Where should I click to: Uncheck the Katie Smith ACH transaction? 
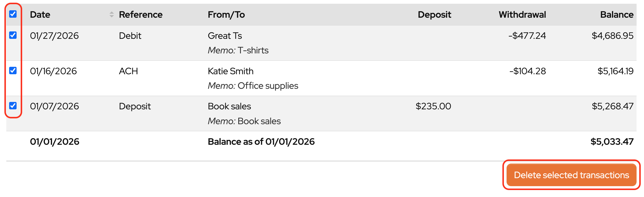click(13, 71)
